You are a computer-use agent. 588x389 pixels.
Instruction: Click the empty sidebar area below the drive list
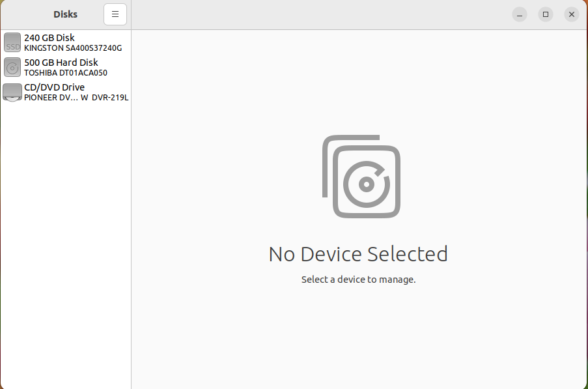pos(66,244)
